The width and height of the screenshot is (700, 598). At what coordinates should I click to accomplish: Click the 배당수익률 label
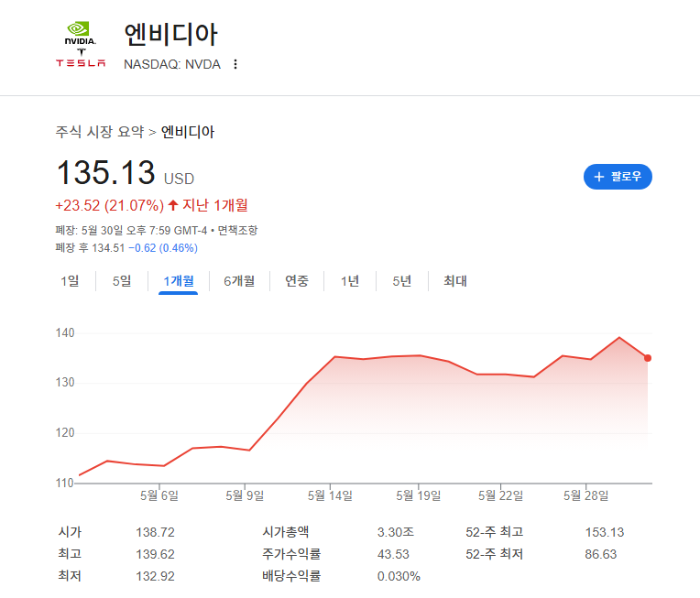[x=291, y=576]
